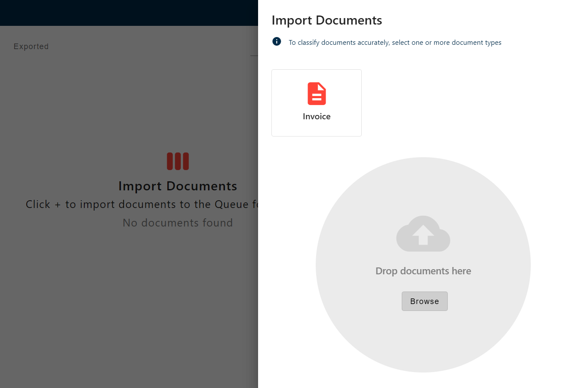Viewport: 588px width, 388px height.
Task: Select the Invoice file-type icon on the card
Action: pyautogui.click(x=317, y=93)
